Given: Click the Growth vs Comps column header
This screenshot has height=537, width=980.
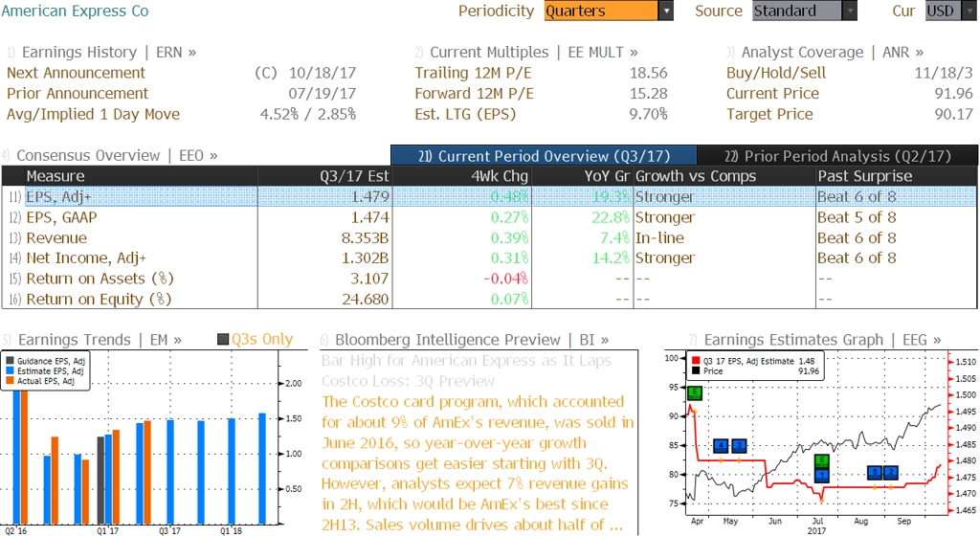Looking at the screenshot, I should pos(724,176).
